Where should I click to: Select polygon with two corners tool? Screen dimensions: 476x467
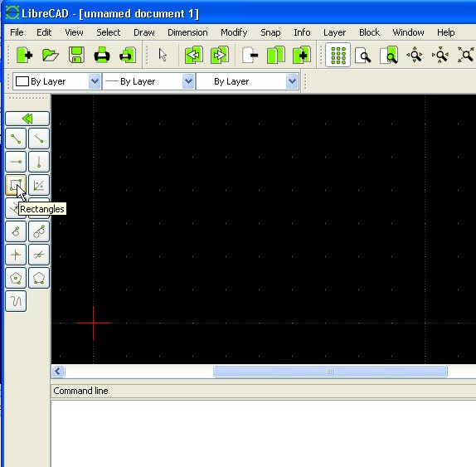[39, 278]
